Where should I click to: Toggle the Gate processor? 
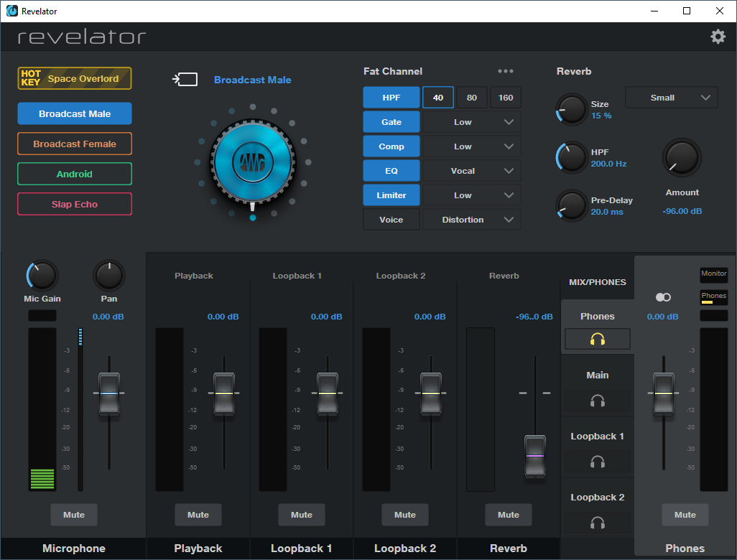click(391, 122)
